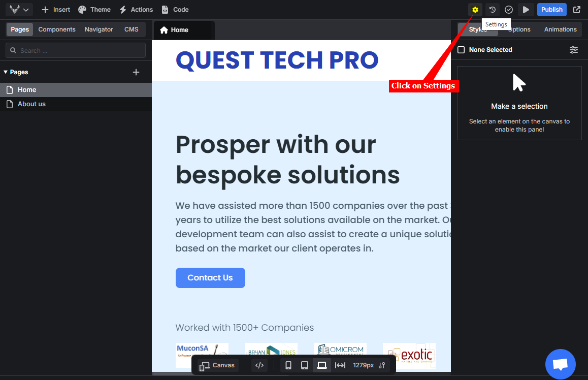The width and height of the screenshot is (588, 380).
Task: Add a new page with plus icon
Action: pyautogui.click(x=136, y=72)
